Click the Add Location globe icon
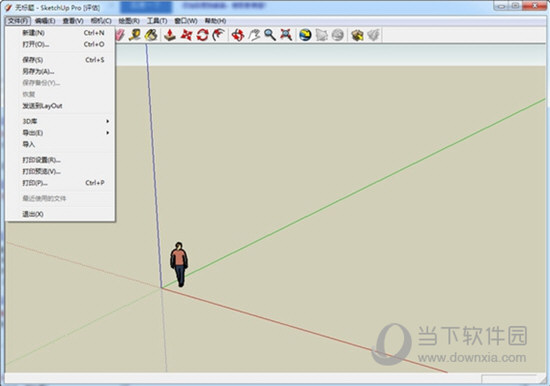 (x=305, y=35)
